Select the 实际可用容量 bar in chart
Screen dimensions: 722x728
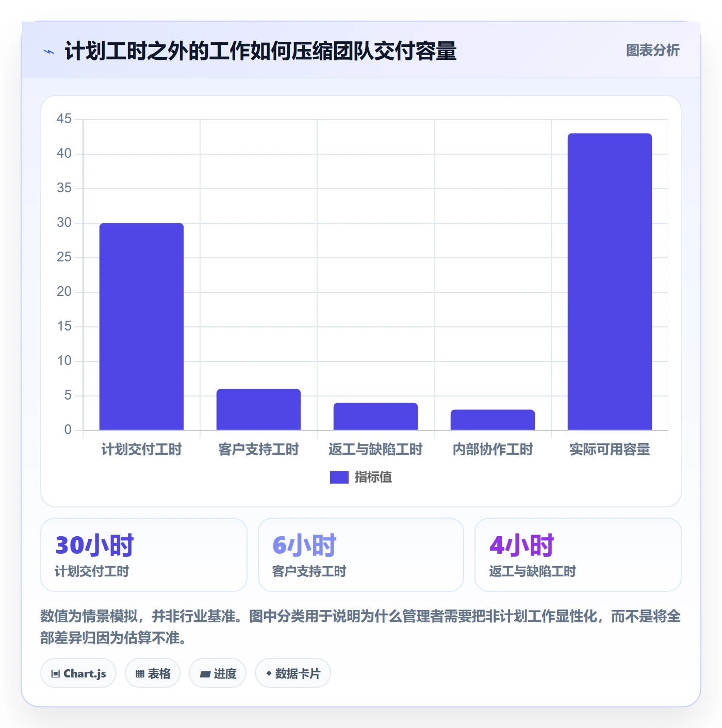click(610, 282)
